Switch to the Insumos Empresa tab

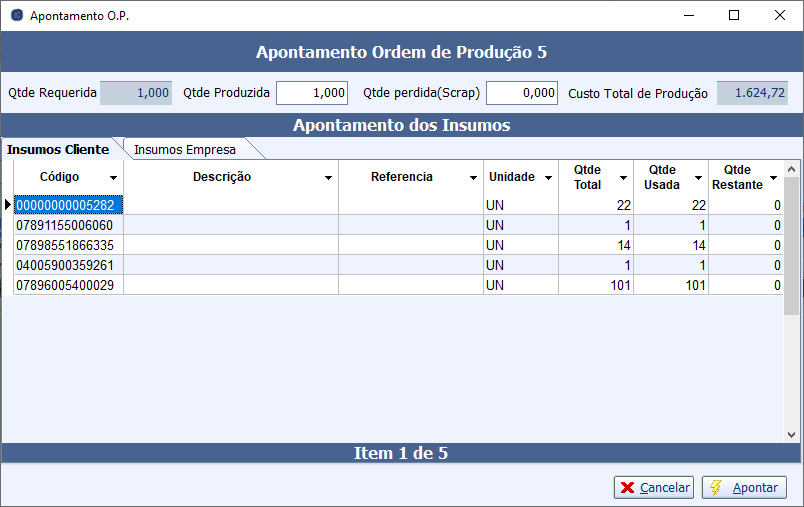coord(185,150)
